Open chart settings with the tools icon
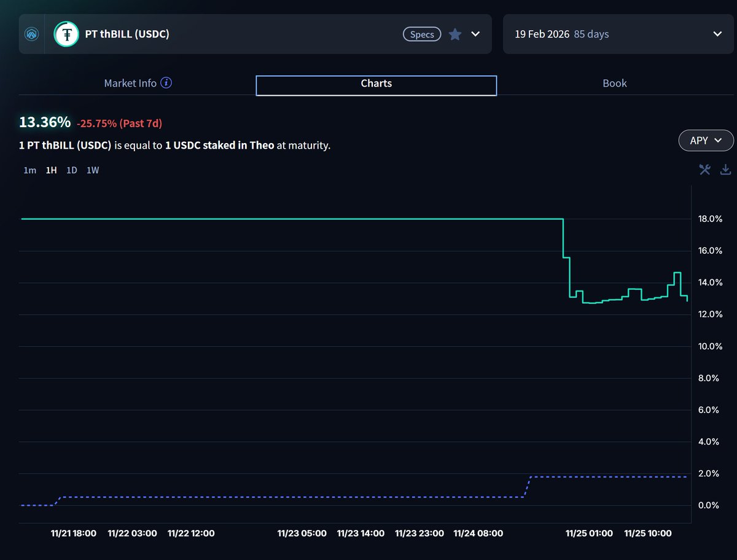This screenshot has width=737, height=560. tap(704, 170)
